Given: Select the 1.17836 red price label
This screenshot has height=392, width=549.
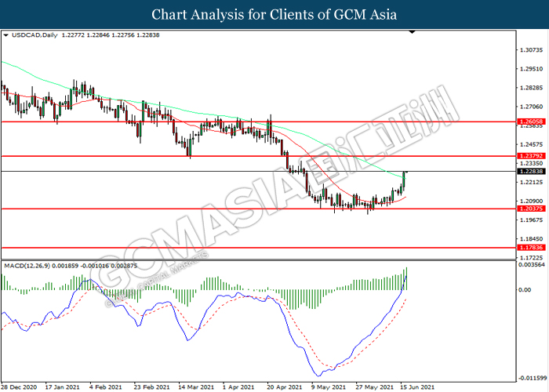Looking at the screenshot, I should point(531,248).
